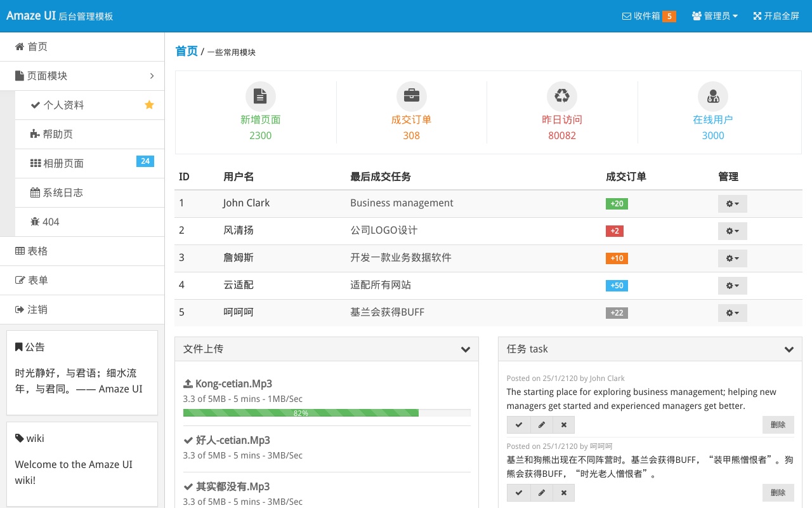
Task: Click the 新增页面 label
Action: point(261,119)
